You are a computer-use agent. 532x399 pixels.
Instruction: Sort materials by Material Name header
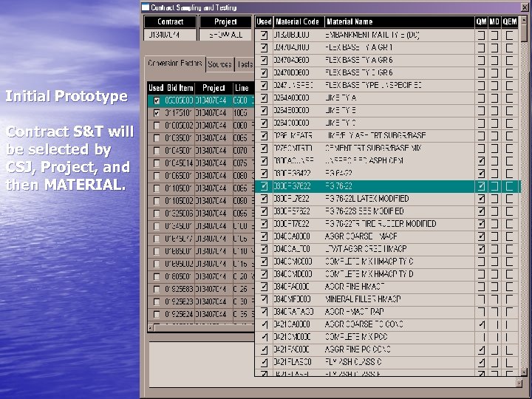click(x=399, y=22)
